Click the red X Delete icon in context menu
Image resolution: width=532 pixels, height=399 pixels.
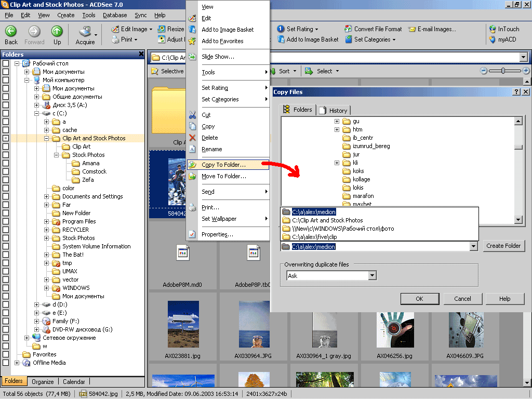(x=192, y=138)
